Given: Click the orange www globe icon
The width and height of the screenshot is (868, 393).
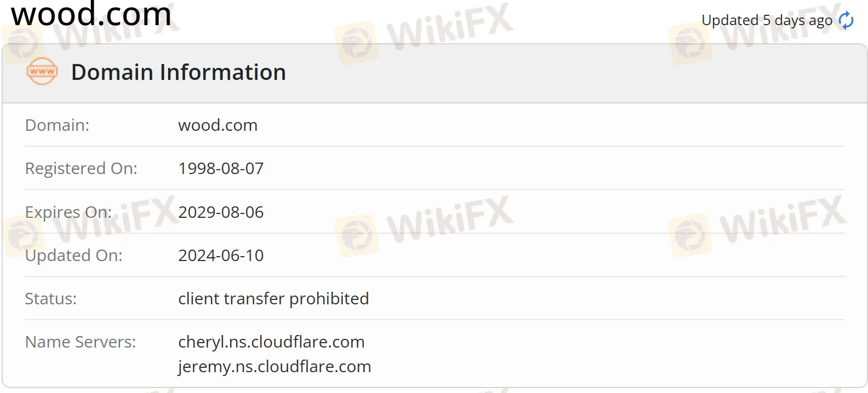Looking at the screenshot, I should click(x=42, y=72).
